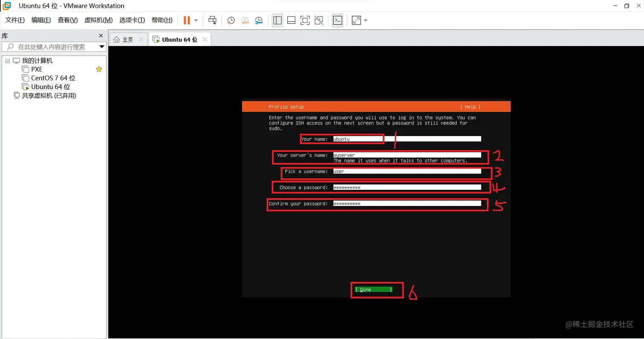Screen dimensions: 644x339
Task: Collapse the 我的计算机 tree node
Action: pos(7,61)
